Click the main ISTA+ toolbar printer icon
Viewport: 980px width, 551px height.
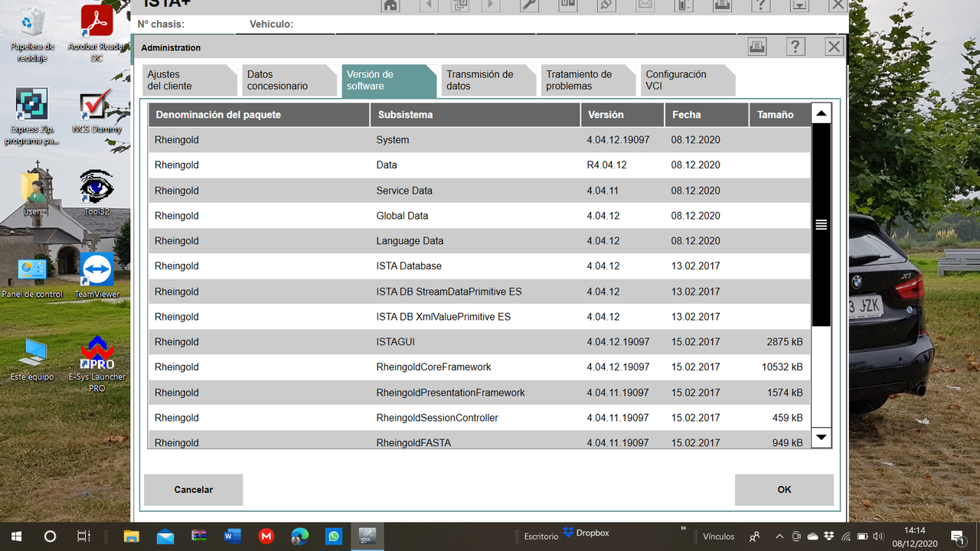click(x=721, y=5)
